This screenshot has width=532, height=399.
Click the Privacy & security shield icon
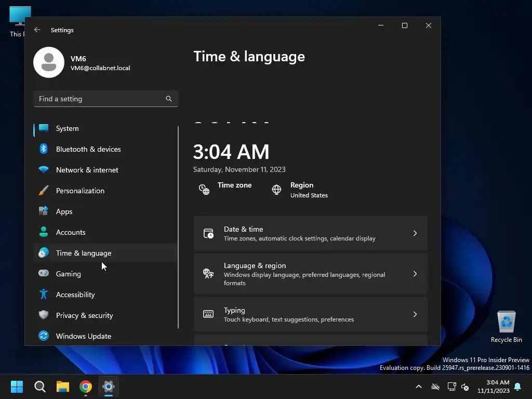44,315
